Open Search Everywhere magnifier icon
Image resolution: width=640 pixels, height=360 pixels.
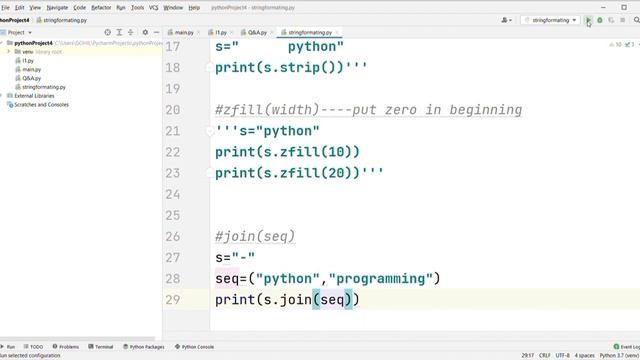[636, 20]
